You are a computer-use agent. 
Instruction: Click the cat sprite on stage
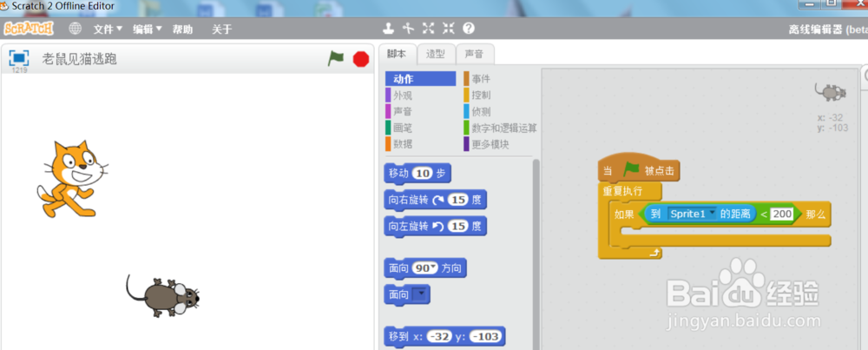point(71,178)
